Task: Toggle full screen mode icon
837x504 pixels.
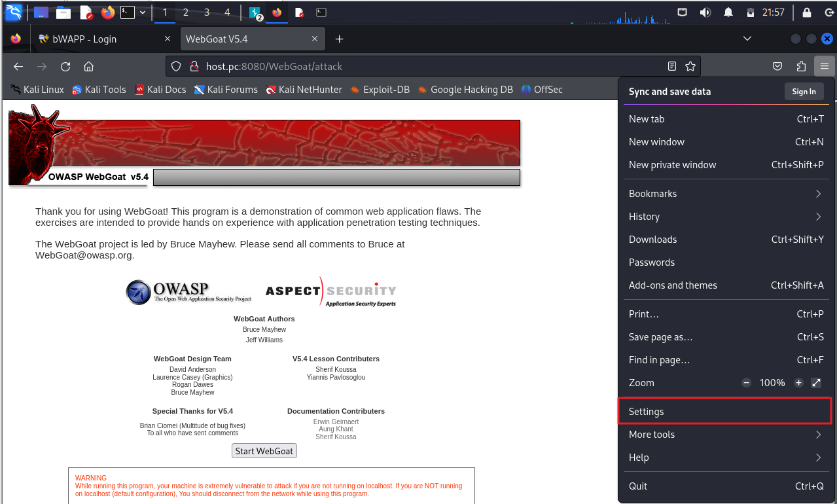Action: (x=816, y=383)
